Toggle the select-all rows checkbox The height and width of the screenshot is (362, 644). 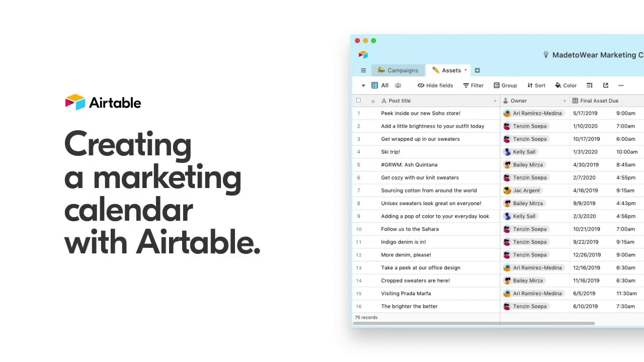(359, 101)
